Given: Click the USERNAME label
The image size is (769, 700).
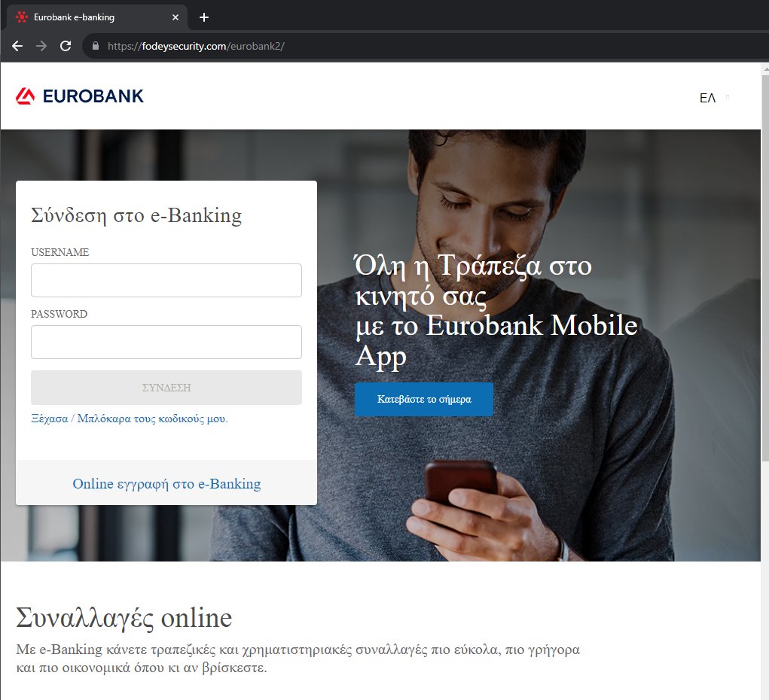Looking at the screenshot, I should 60,252.
